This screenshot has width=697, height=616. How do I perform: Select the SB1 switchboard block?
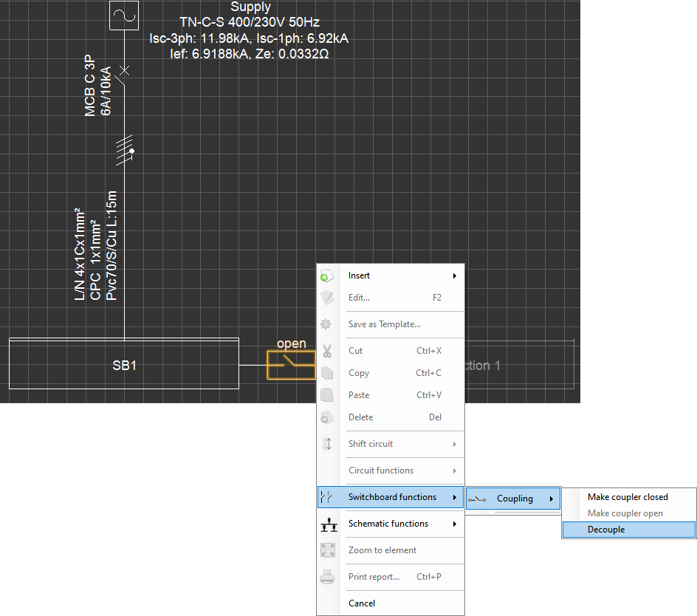pyautogui.click(x=124, y=364)
